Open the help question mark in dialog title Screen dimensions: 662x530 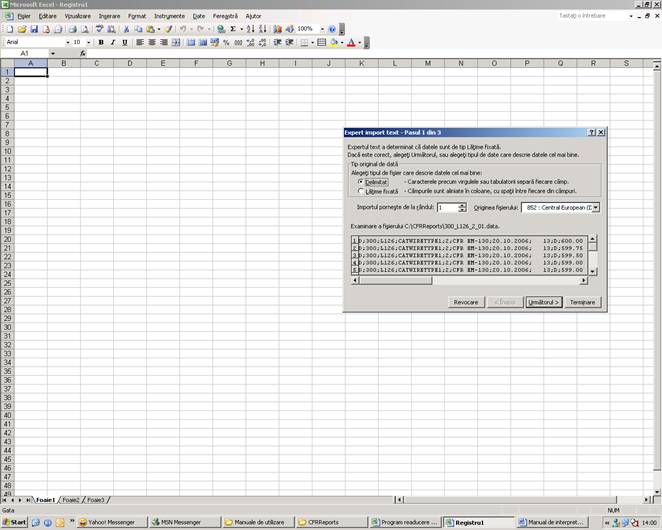coord(591,132)
